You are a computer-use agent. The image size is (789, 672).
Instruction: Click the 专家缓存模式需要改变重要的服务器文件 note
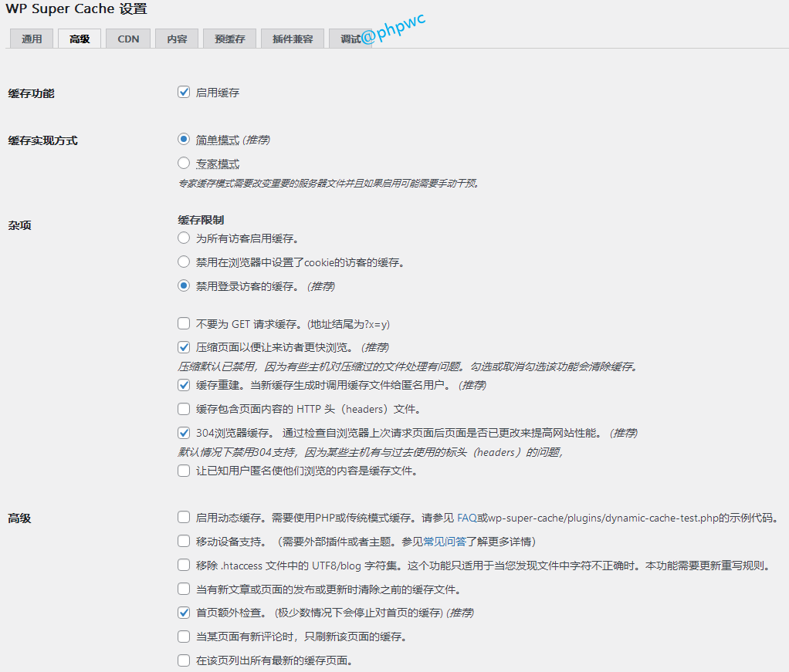click(328, 183)
